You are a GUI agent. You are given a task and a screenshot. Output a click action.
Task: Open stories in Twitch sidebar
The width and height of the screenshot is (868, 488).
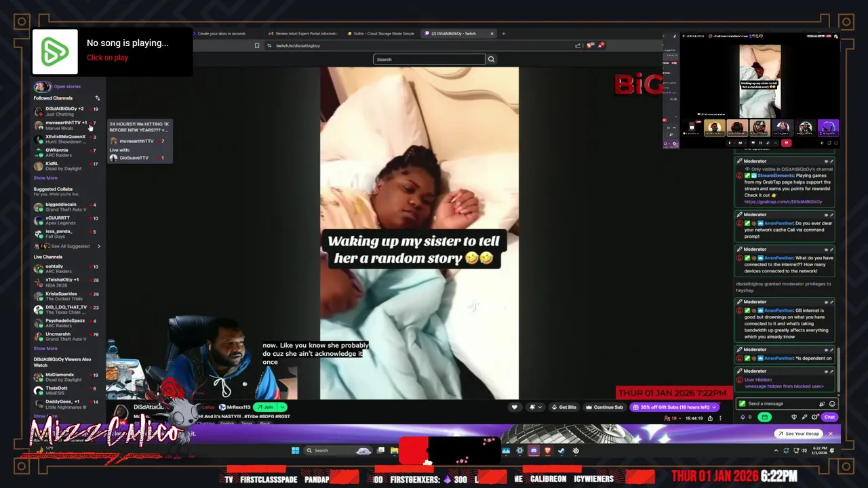click(67, 87)
